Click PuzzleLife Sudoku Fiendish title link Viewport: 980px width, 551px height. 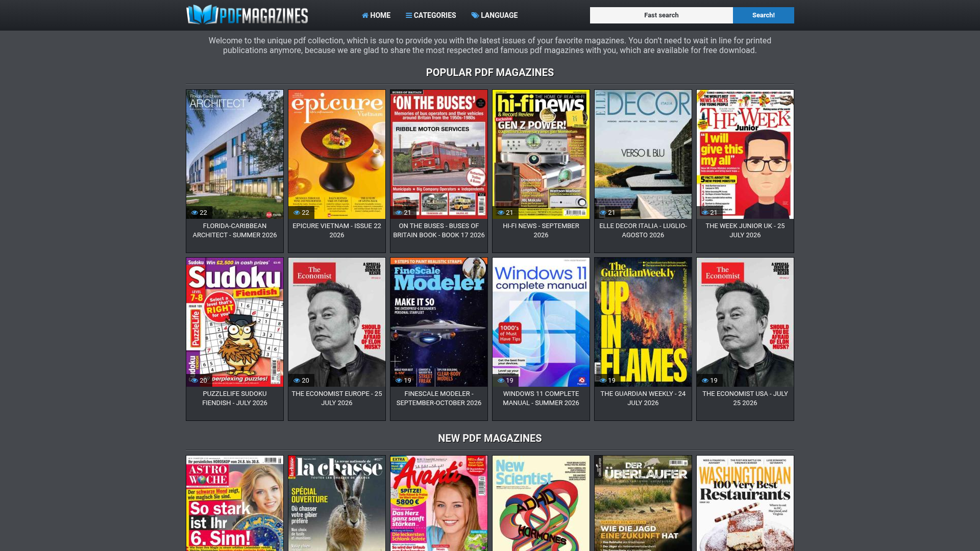pyautogui.click(x=235, y=398)
